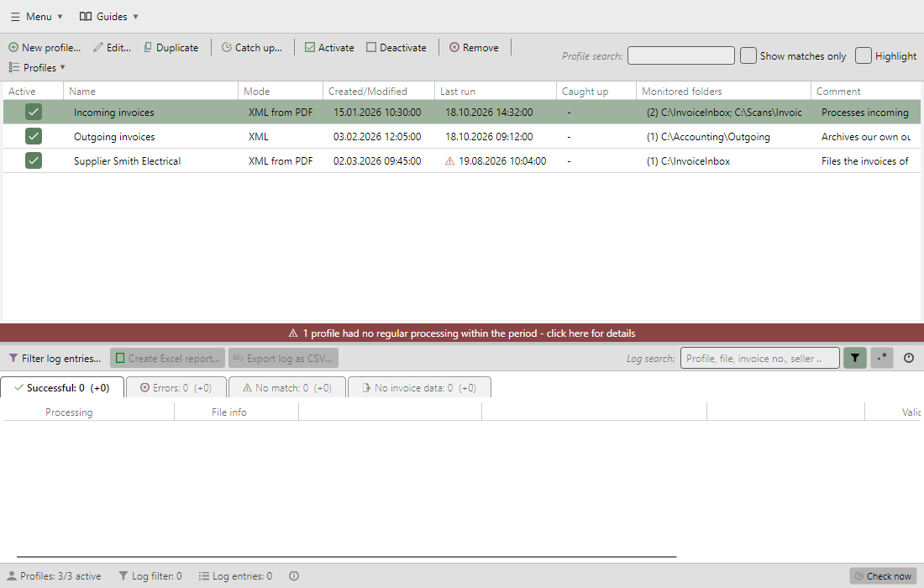The height and width of the screenshot is (588, 924).
Task: Deactivate the selected profile
Action: [396, 48]
